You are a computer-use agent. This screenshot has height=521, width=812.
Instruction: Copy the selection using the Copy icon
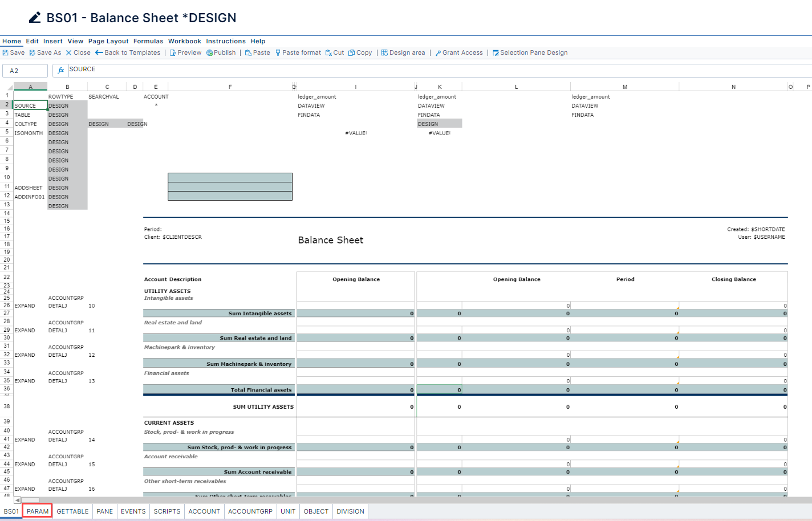coord(360,52)
